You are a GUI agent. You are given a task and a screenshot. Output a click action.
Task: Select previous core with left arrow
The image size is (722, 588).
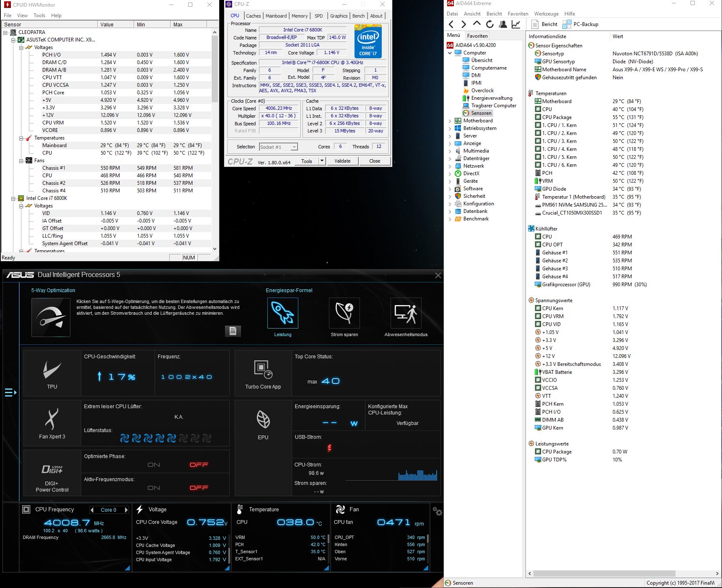pyautogui.click(x=92, y=510)
